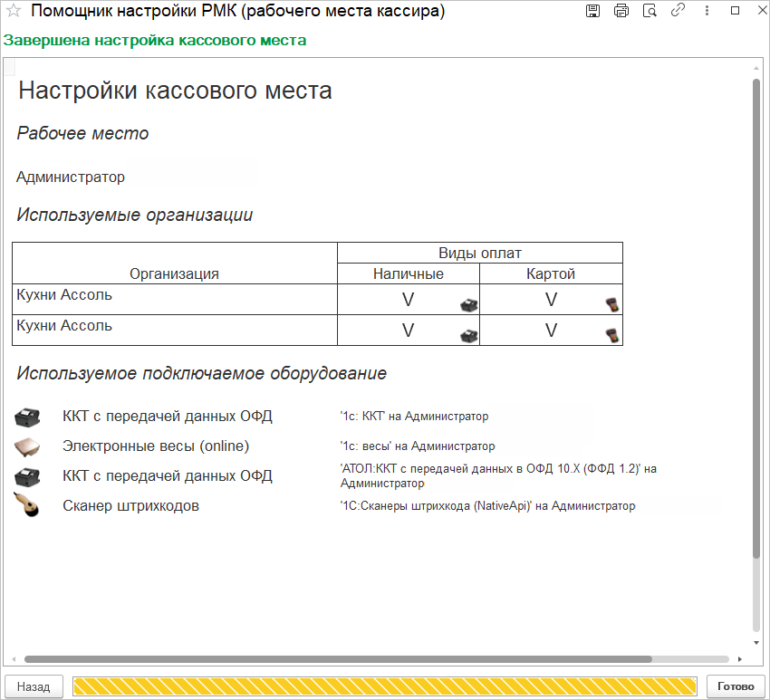Open the three-dot more actions menu
The width and height of the screenshot is (770, 700).
pyautogui.click(x=707, y=10)
